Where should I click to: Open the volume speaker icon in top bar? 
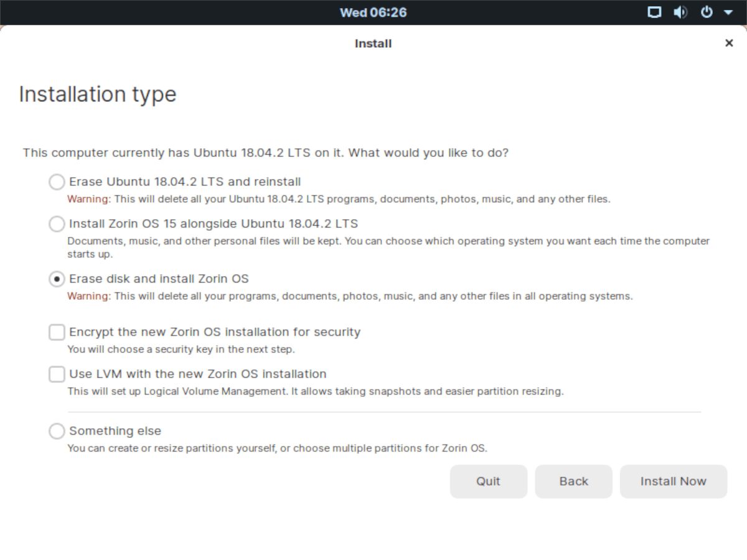pos(680,12)
